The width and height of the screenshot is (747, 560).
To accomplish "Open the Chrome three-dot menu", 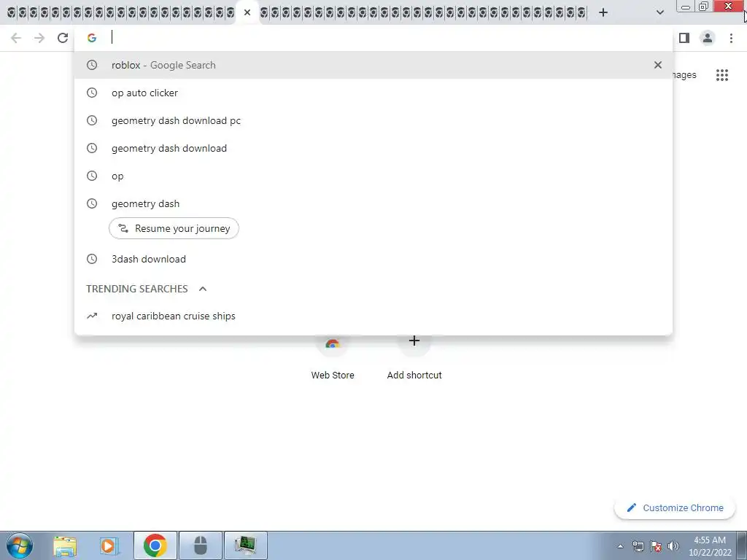I will coord(731,38).
